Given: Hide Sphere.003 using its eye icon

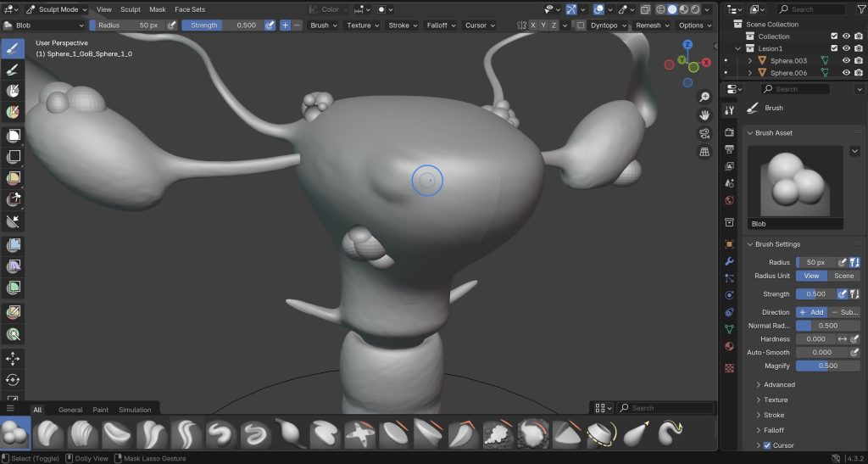Looking at the screenshot, I should click(x=846, y=61).
